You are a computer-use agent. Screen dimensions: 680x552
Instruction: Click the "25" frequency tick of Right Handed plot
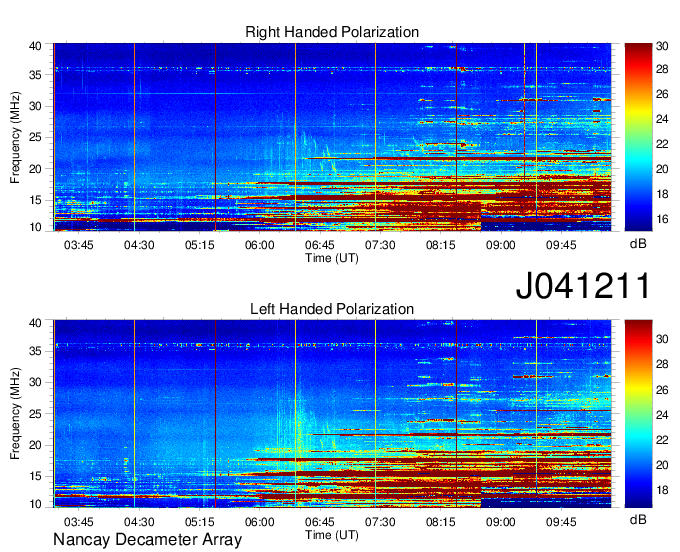tap(35, 137)
